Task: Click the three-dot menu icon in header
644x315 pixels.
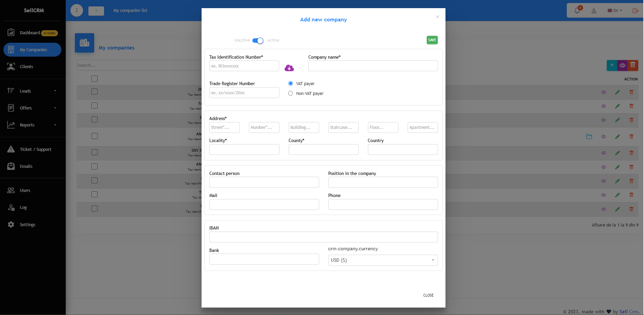Action: click(77, 10)
